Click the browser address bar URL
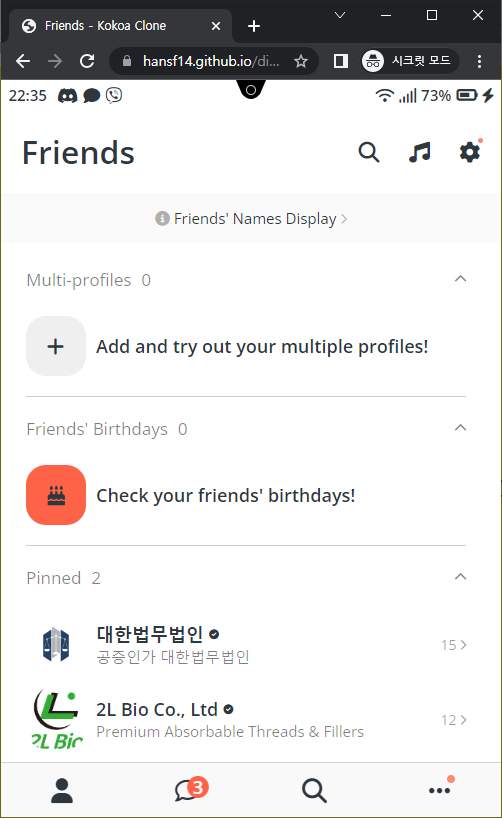Viewport: 502px width, 818px height. point(211,62)
